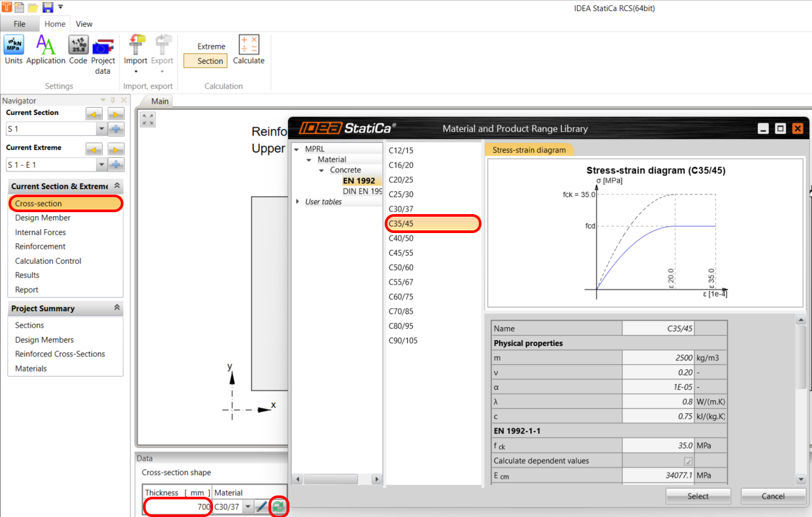Open the Material C30/37 dropdown
Screen dimensions: 812x517
point(248,507)
